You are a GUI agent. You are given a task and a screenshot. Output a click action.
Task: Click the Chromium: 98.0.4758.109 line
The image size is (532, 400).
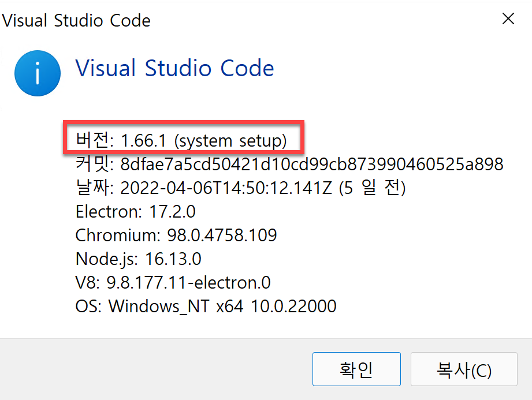[176, 235]
